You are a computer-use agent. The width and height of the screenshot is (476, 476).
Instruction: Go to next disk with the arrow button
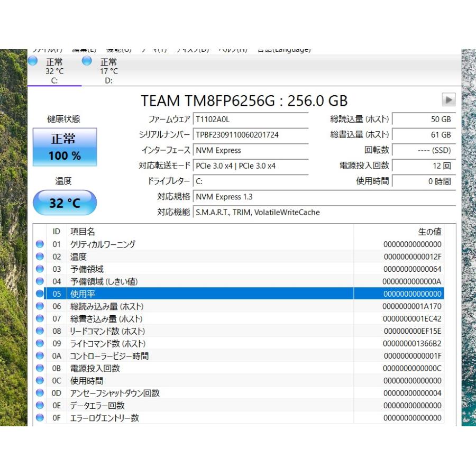(x=448, y=99)
